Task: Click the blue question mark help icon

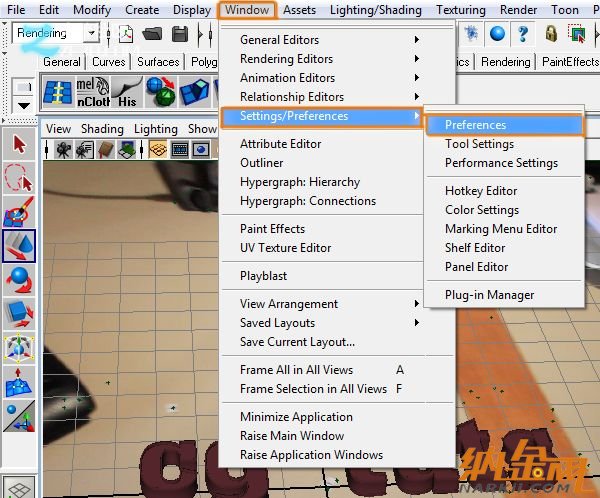Action: 522,34
